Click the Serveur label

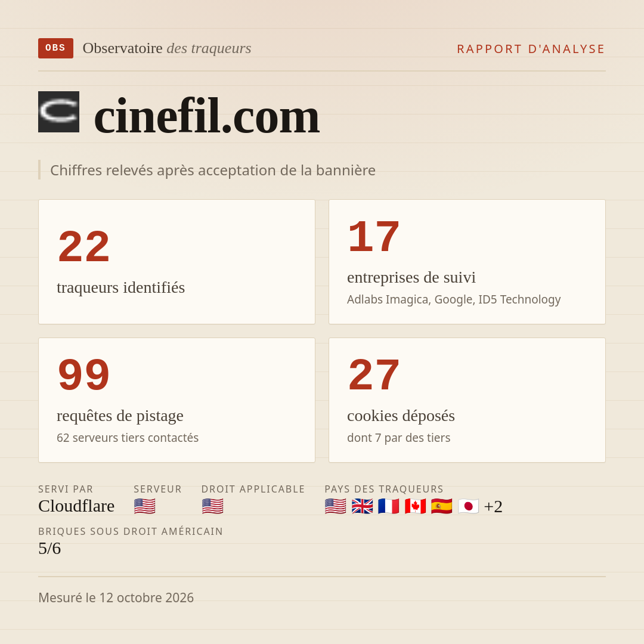pos(157,489)
